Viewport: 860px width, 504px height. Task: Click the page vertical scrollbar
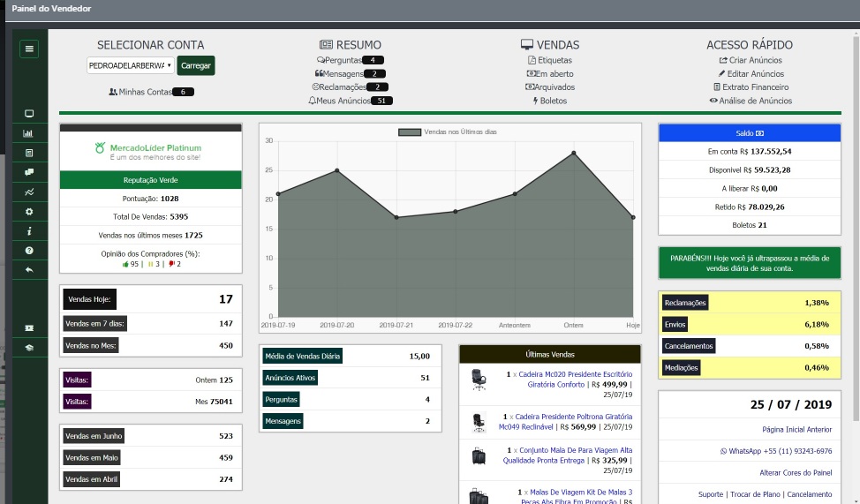pyautogui.click(x=856, y=229)
